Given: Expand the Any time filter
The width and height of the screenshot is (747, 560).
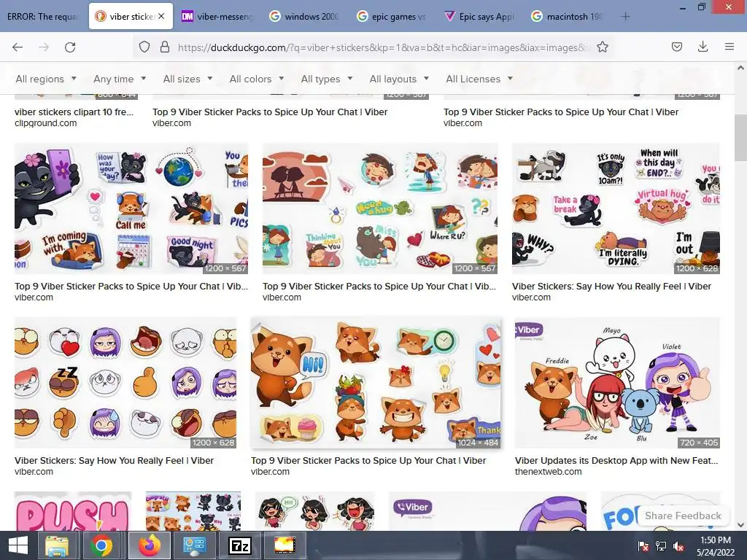Looking at the screenshot, I should point(120,79).
